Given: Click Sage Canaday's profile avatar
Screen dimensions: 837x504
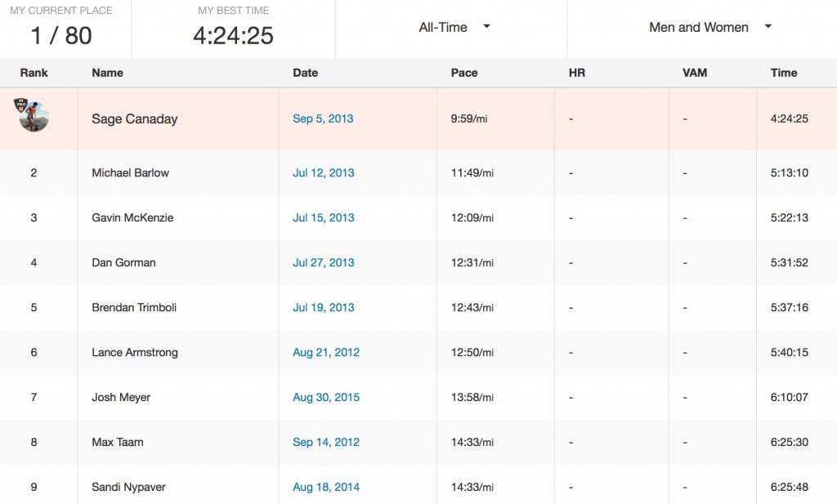Looking at the screenshot, I should click(34, 116).
